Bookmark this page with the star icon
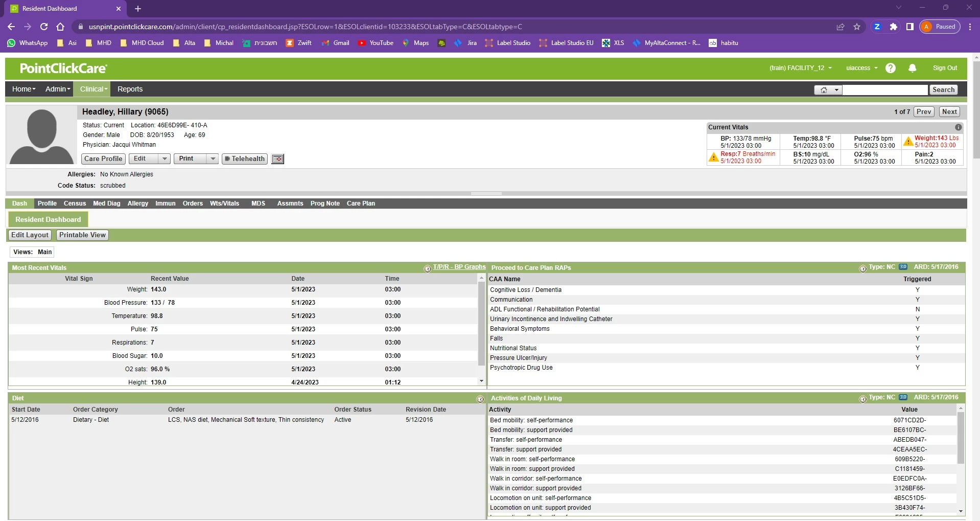This screenshot has height=521, width=980. point(857,27)
